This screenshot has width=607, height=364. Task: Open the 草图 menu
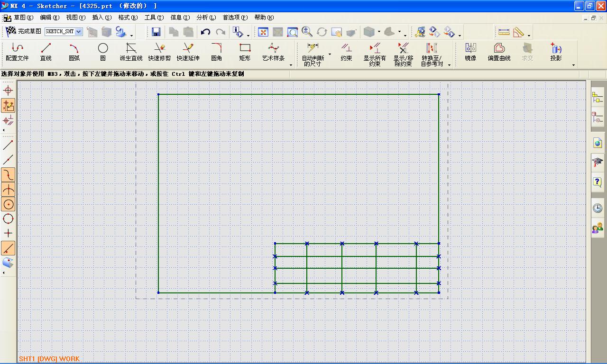[24, 18]
